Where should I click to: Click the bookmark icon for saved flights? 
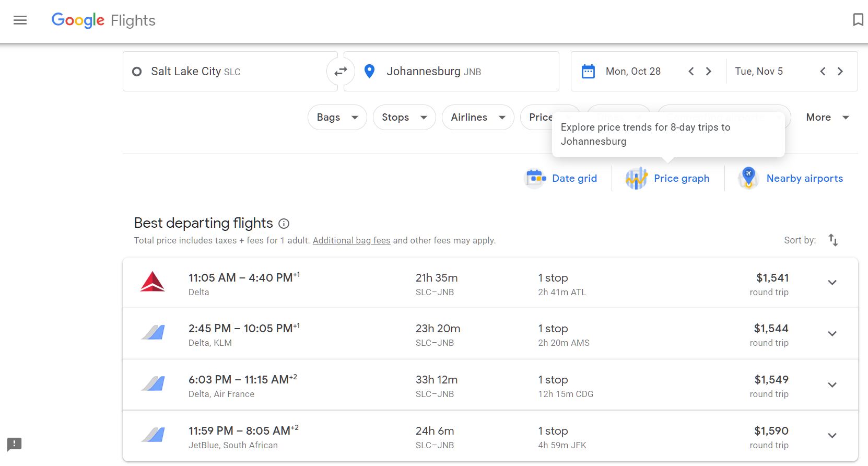click(x=858, y=20)
